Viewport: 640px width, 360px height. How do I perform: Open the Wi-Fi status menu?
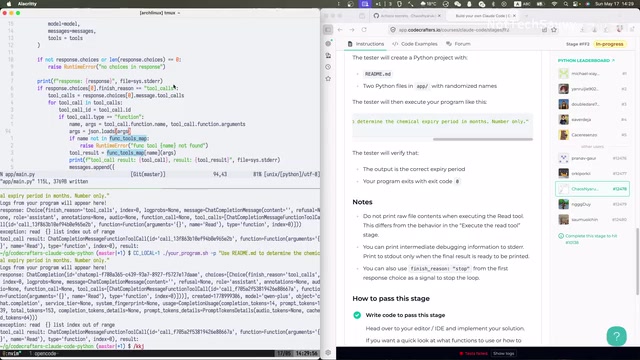(554, 4)
